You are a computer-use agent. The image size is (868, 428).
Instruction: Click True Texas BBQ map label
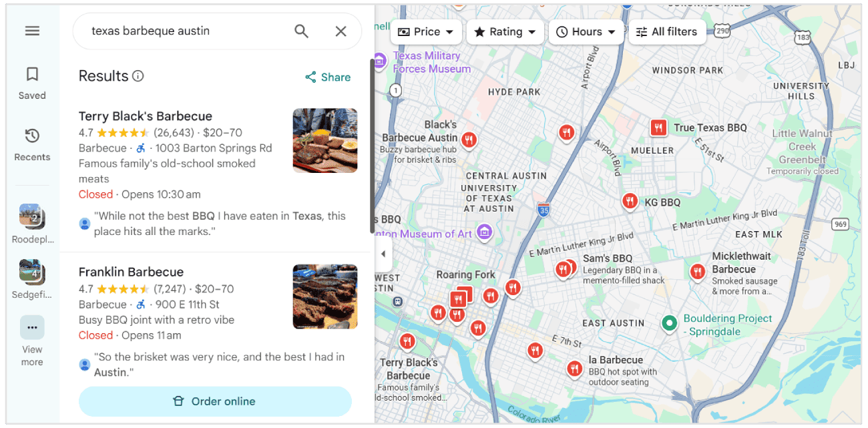[x=710, y=128]
